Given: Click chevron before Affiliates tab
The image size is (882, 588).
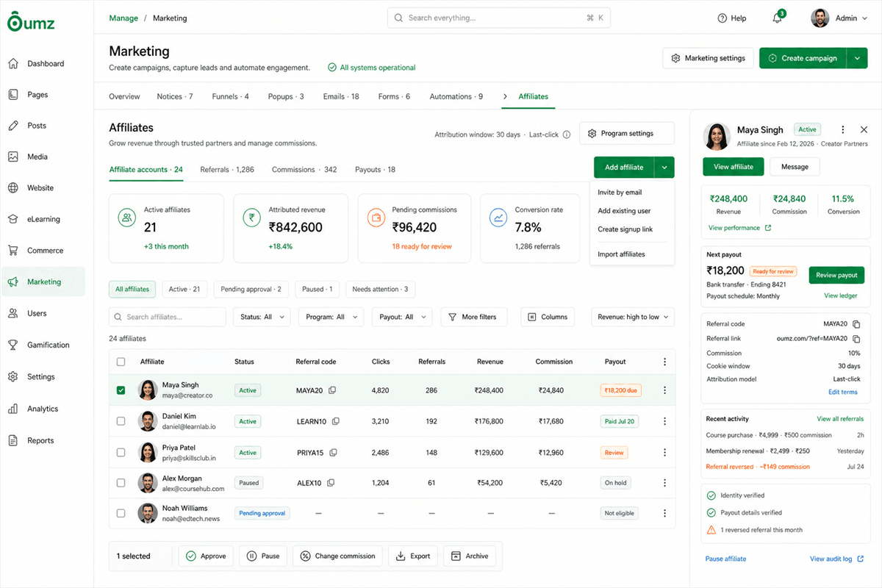Looking at the screenshot, I should coord(506,96).
